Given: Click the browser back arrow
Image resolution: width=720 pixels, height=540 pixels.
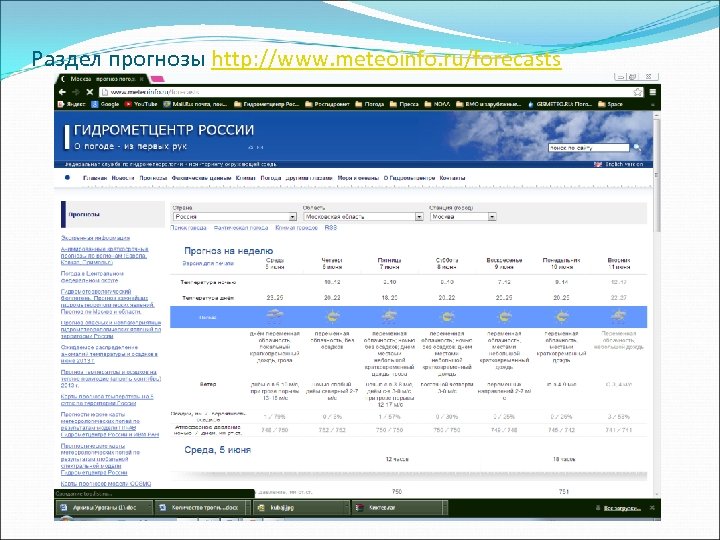Looking at the screenshot, I should coord(62,92).
